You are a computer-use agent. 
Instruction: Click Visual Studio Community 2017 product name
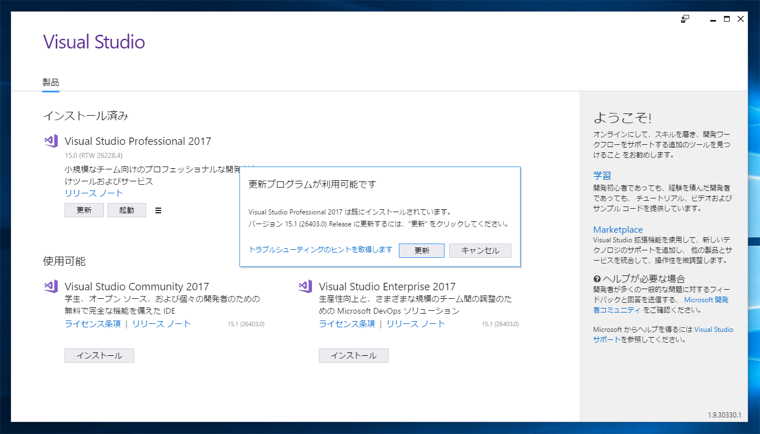137,287
